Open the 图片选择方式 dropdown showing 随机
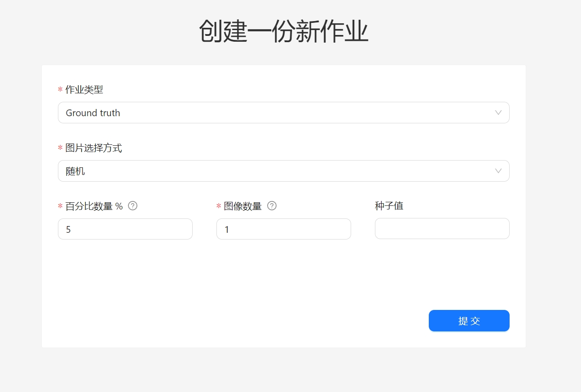This screenshot has width=581, height=392. point(278,171)
